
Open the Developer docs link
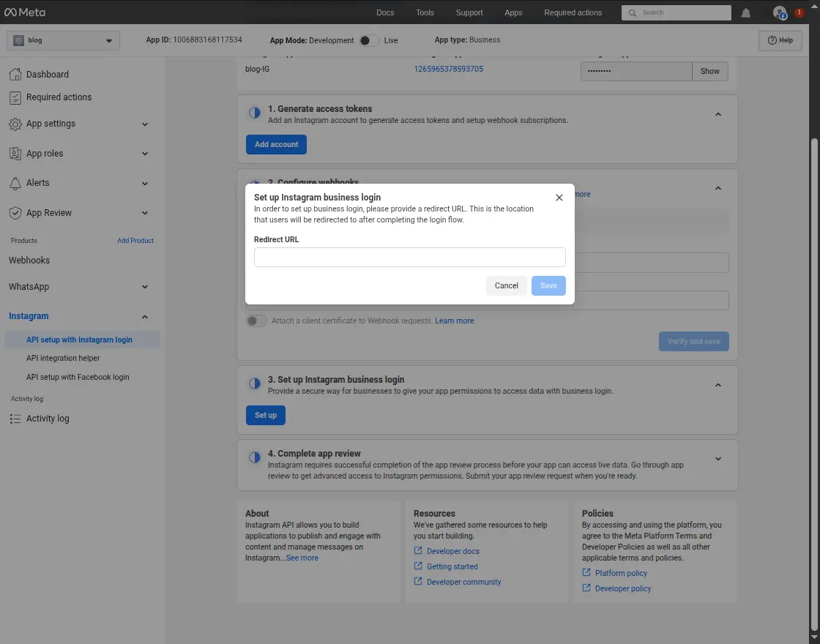pos(452,551)
